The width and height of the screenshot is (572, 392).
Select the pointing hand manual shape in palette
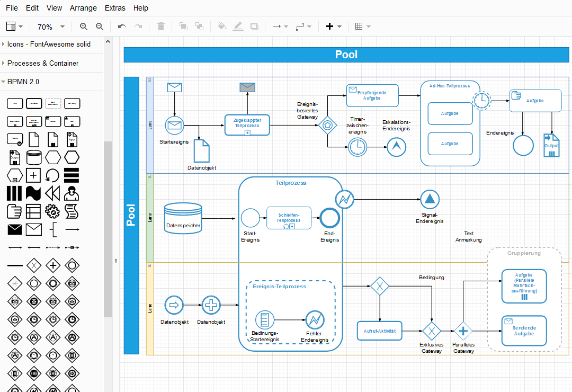coord(15,211)
